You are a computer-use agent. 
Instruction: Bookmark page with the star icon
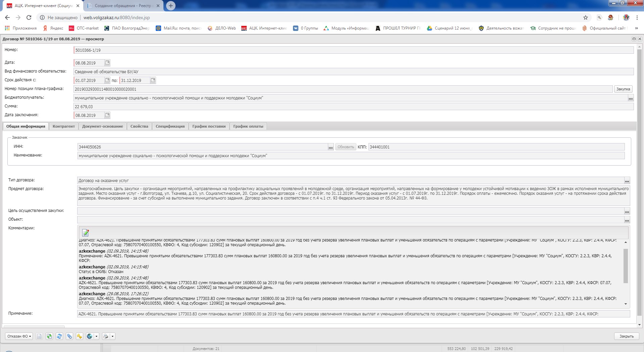coord(586,17)
